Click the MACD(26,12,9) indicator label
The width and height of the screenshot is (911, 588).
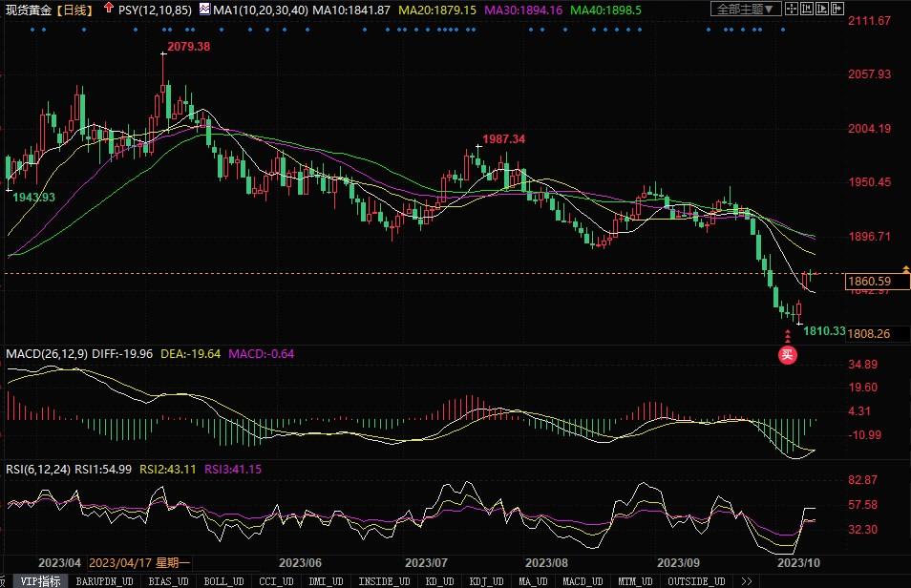(x=47, y=353)
